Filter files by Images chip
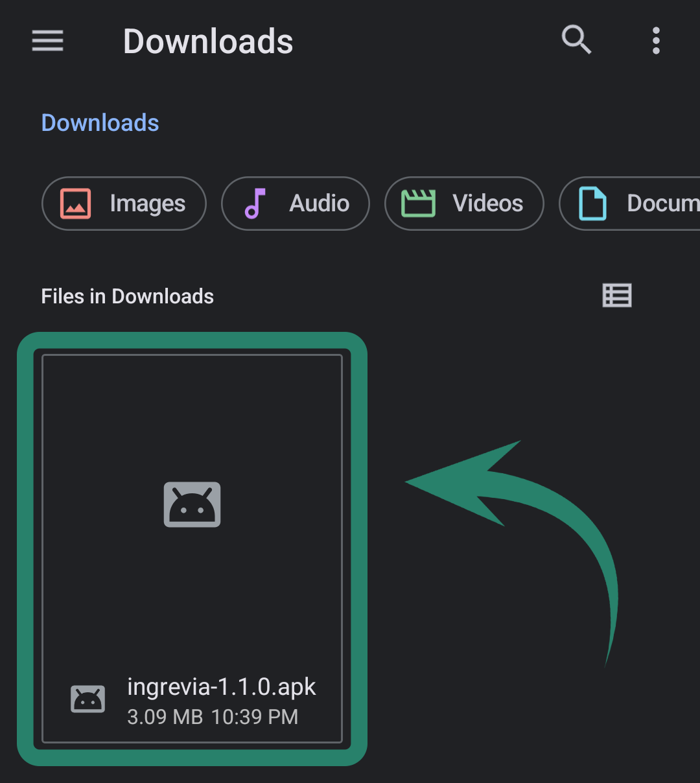The image size is (700, 783). [124, 204]
